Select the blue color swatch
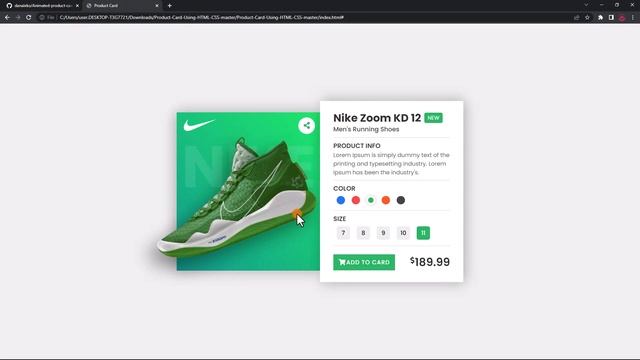 coord(341,200)
